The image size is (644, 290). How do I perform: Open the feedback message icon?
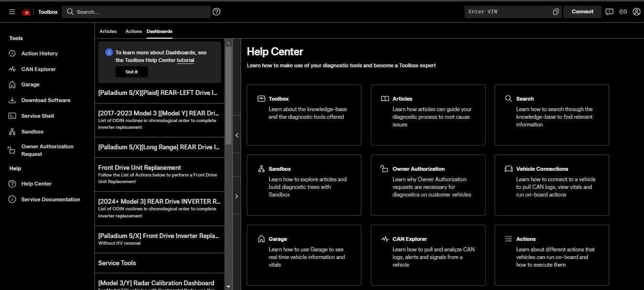pyautogui.click(x=609, y=12)
